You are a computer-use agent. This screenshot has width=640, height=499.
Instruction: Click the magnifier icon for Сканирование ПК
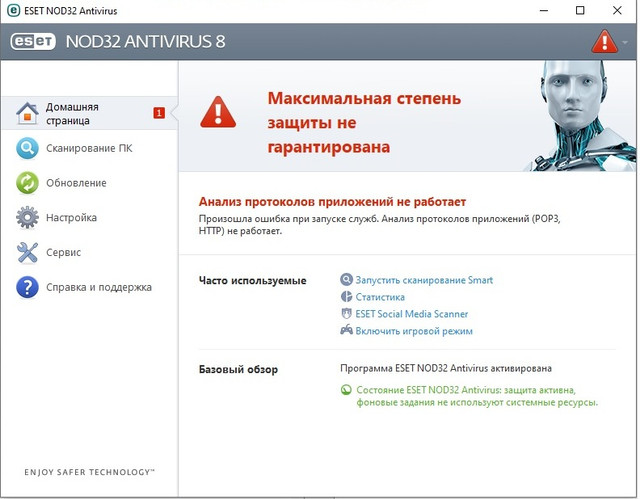pyautogui.click(x=27, y=148)
